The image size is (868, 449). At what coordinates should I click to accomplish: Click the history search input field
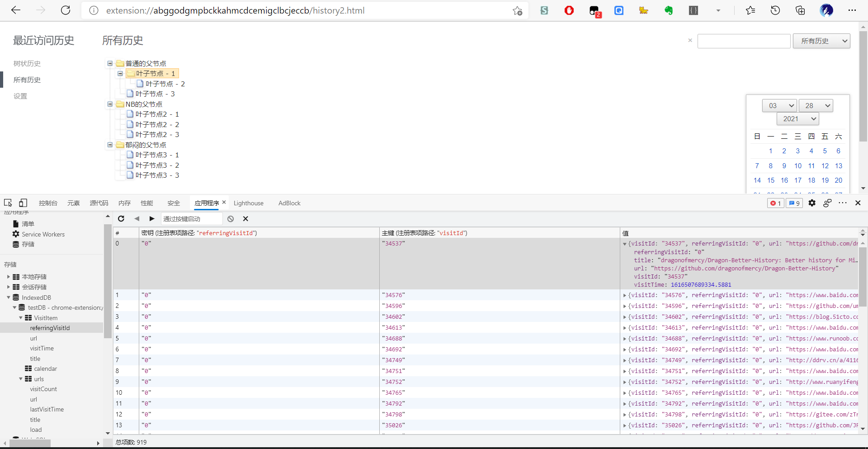pyautogui.click(x=744, y=41)
